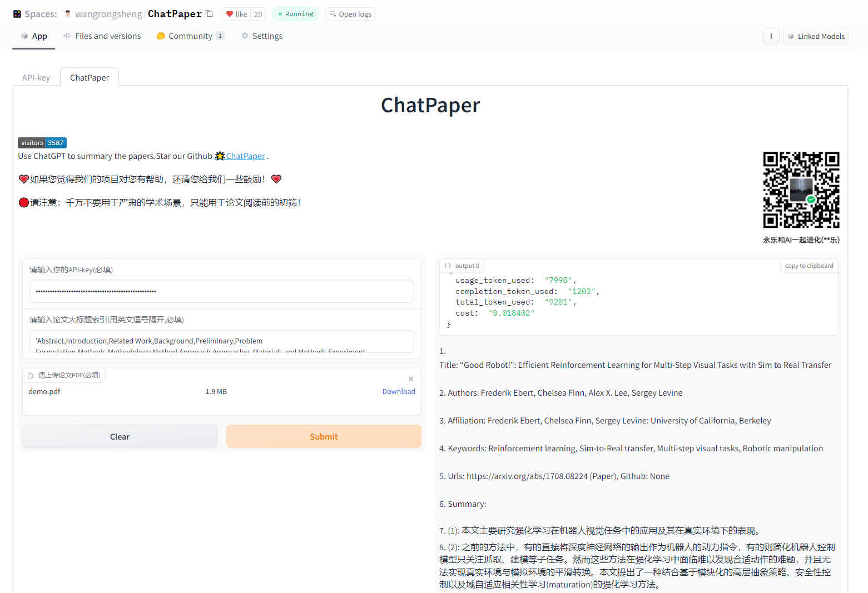Click the Settings gear icon
The height and width of the screenshot is (593, 868).
click(245, 36)
